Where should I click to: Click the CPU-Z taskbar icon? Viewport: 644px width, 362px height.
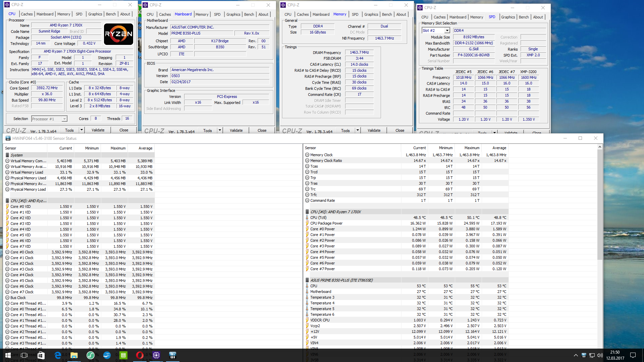tap(156, 355)
